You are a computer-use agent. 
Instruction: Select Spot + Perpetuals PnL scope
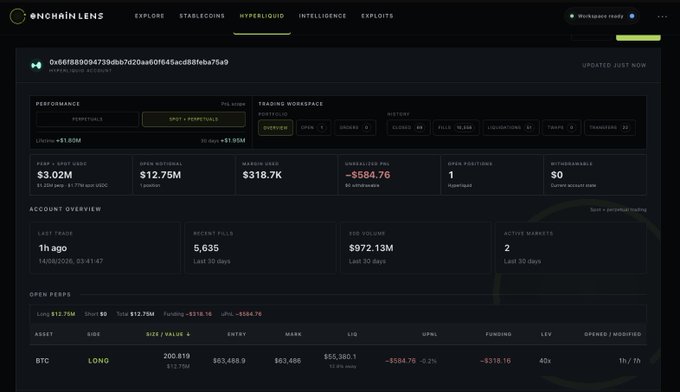point(194,119)
